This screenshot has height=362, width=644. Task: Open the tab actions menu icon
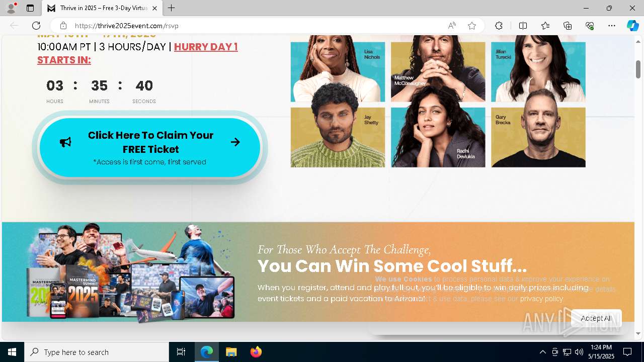coord(30,8)
